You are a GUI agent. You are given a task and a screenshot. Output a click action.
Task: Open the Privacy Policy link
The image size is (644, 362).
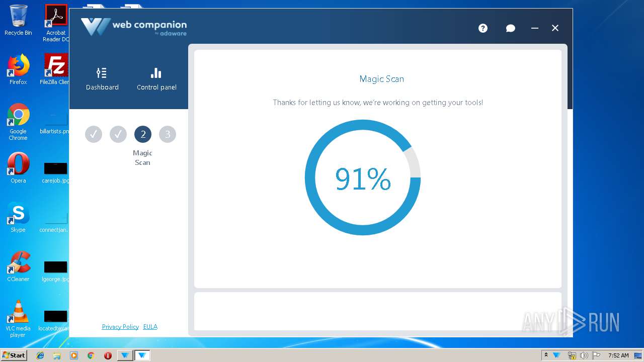[x=120, y=327]
